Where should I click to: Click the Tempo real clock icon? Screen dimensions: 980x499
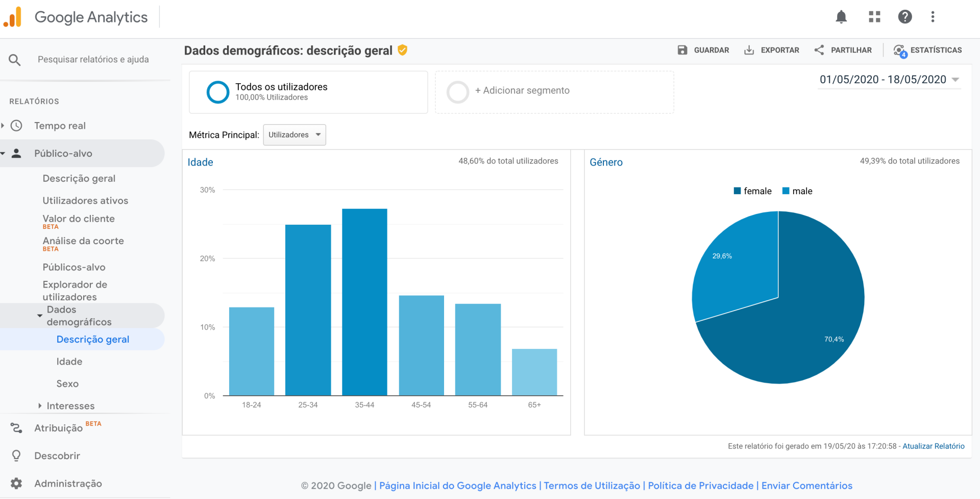(x=16, y=126)
